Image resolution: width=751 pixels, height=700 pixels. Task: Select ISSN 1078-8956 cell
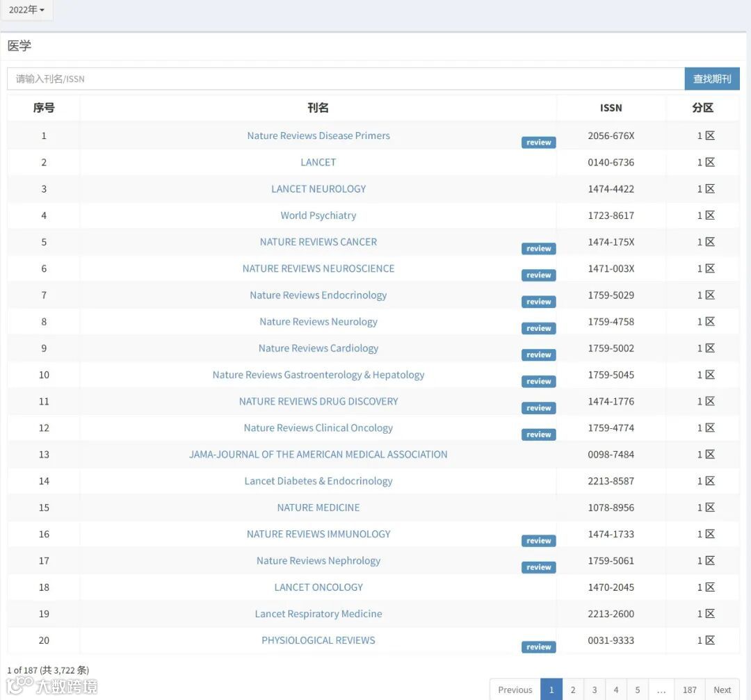[611, 507]
